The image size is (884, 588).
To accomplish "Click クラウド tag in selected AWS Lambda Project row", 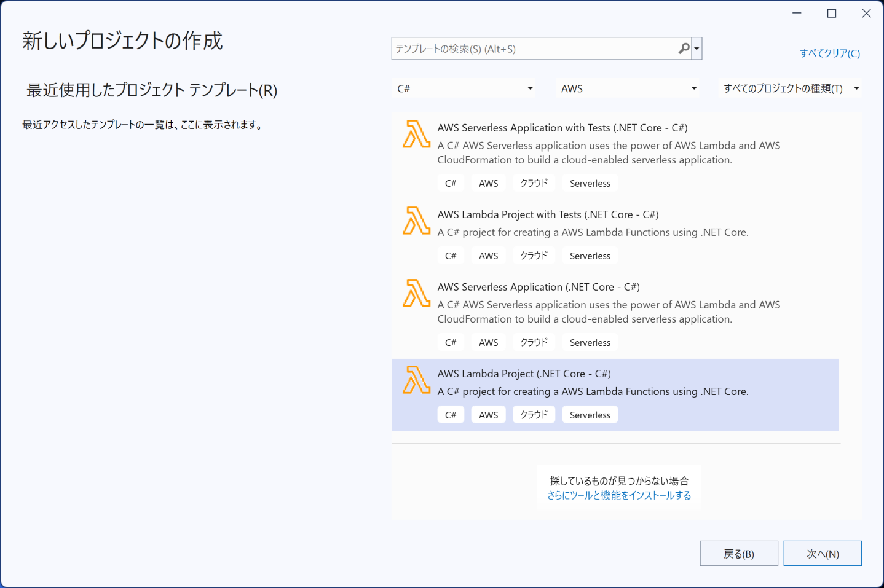I will click(x=534, y=415).
